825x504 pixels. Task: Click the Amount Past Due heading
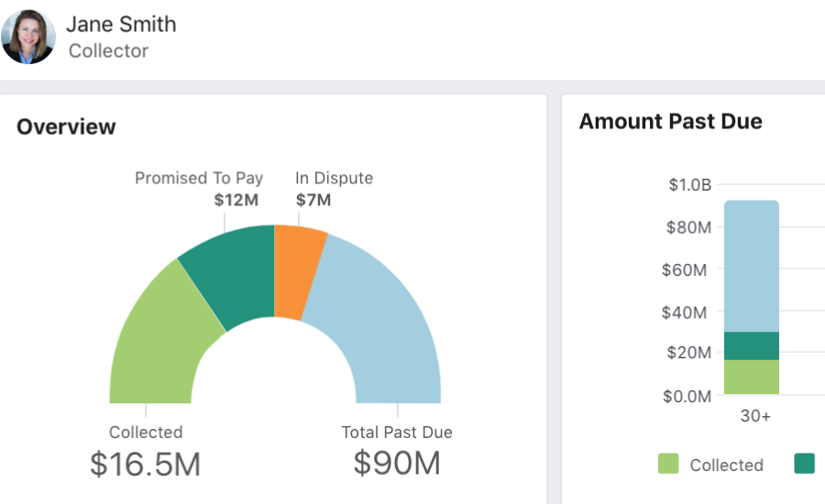pos(670,121)
